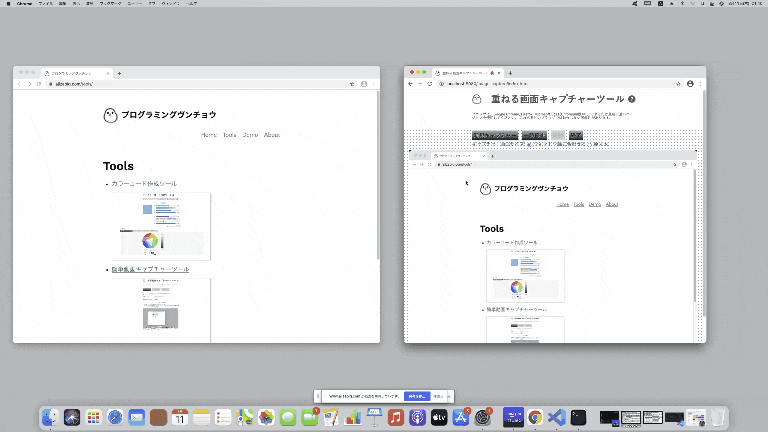The height and width of the screenshot is (432, 768).
Task: Open the profile icon in the left Chrome window
Action: click(364, 84)
